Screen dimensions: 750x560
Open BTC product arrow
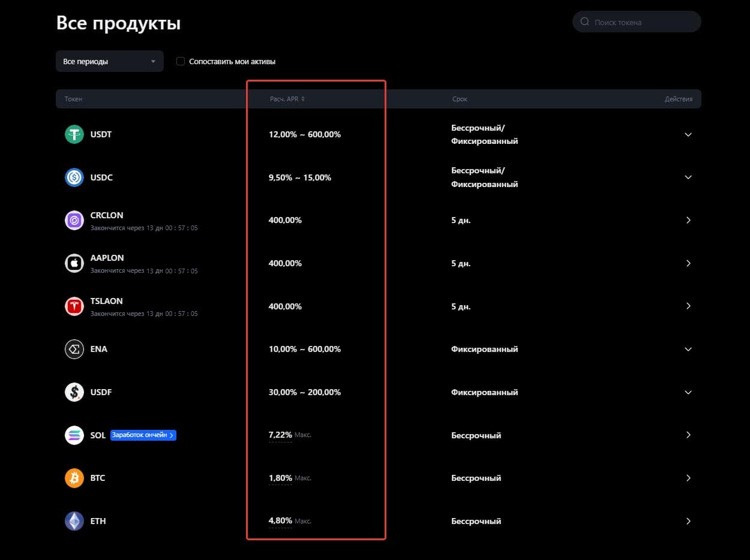pos(688,478)
